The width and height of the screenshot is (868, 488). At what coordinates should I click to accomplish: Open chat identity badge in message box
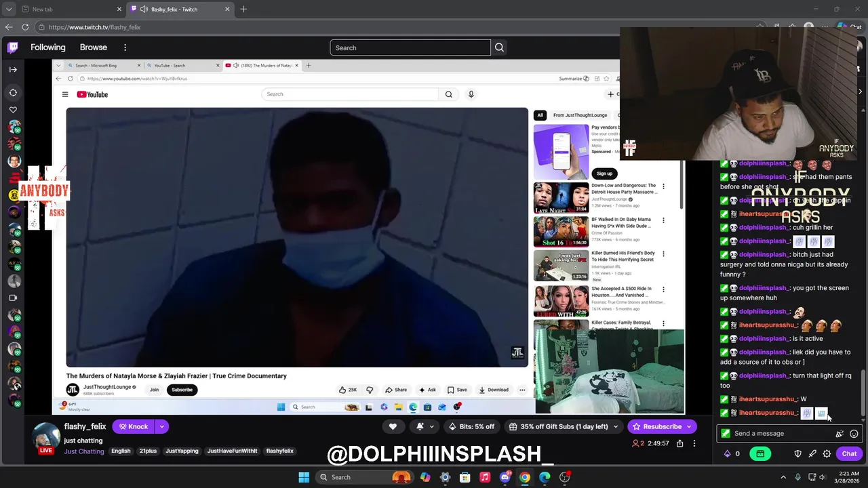pyautogui.click(x=726, y=434)
